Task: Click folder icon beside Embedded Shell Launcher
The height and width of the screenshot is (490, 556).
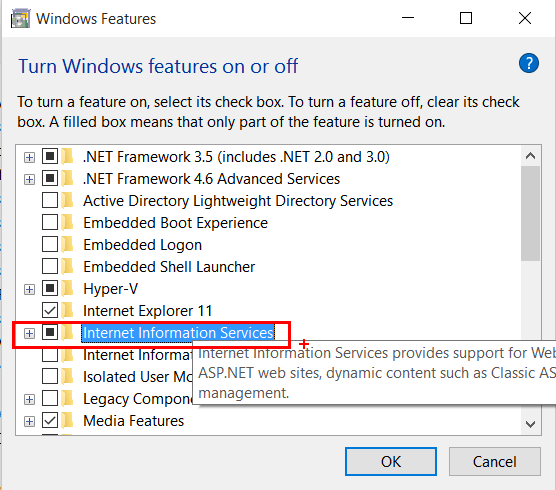Action: (x=67, y=267)
